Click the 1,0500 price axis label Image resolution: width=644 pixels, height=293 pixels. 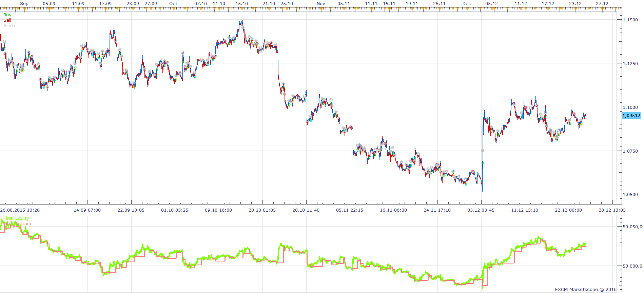(x=630, y=195)
